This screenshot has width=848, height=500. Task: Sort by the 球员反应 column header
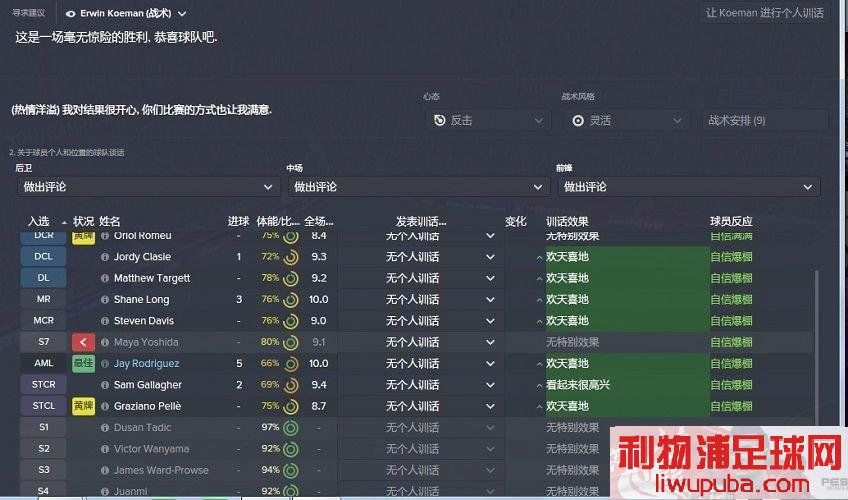[x=731, y=222]
